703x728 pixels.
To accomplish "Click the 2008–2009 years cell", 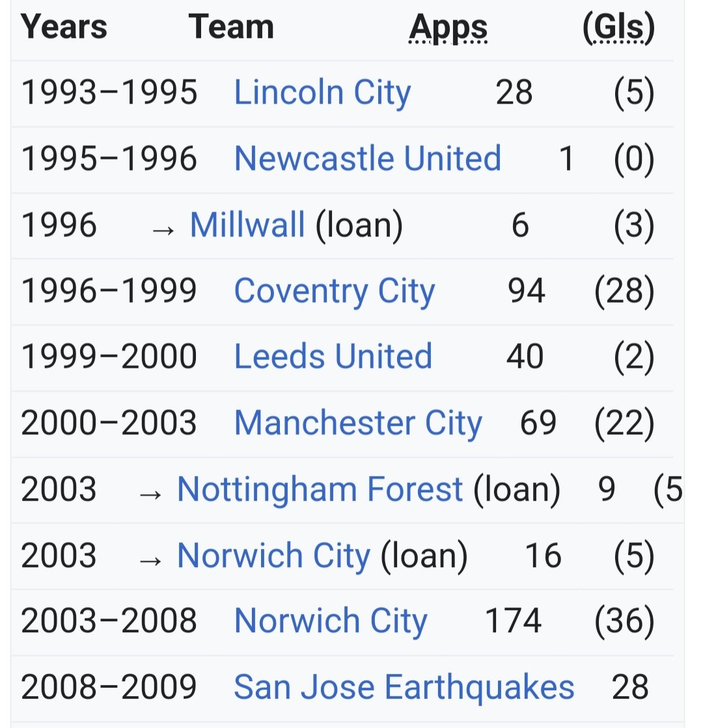I will (x=109, y=688).
